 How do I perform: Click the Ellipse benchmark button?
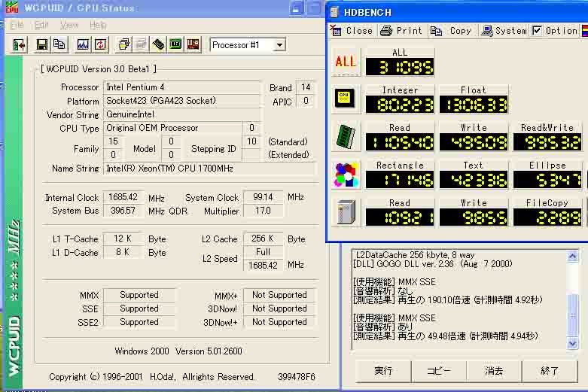[x=547, y=166]
